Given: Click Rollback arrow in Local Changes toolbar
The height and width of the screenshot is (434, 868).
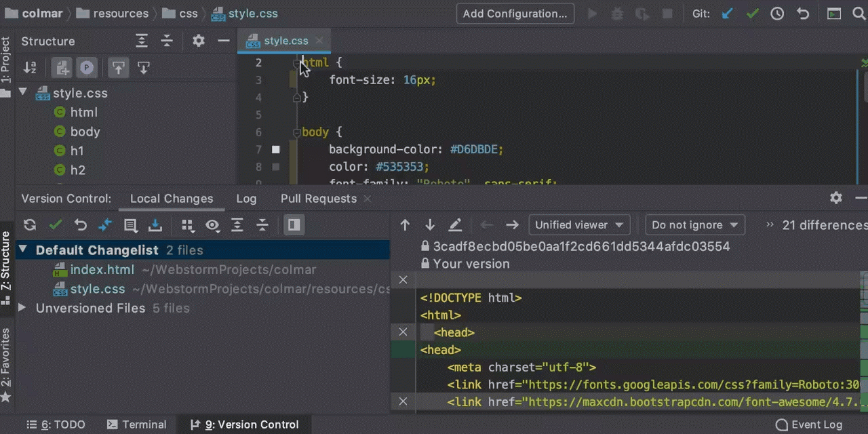Looking at the screenshot, I should click(81, 225).
